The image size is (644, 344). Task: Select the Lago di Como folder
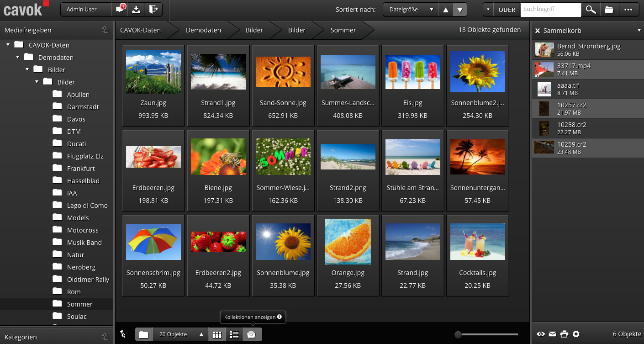coord(87,206)
